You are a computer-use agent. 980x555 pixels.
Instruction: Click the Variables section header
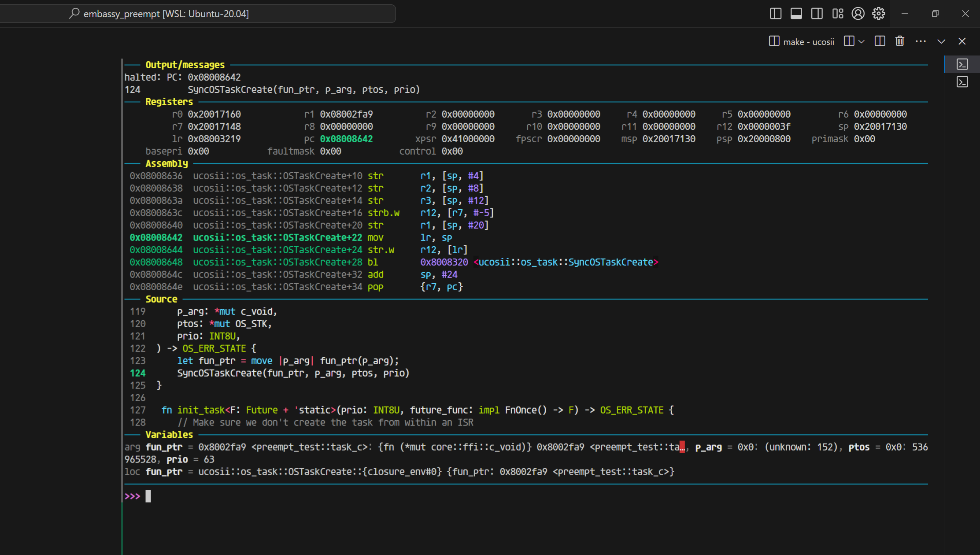click(169, 435)
